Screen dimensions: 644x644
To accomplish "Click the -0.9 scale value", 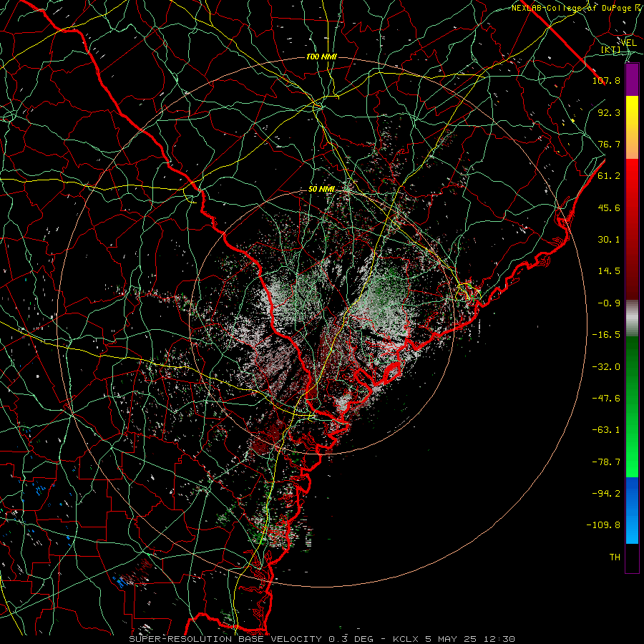I will [x=609, y=303].
